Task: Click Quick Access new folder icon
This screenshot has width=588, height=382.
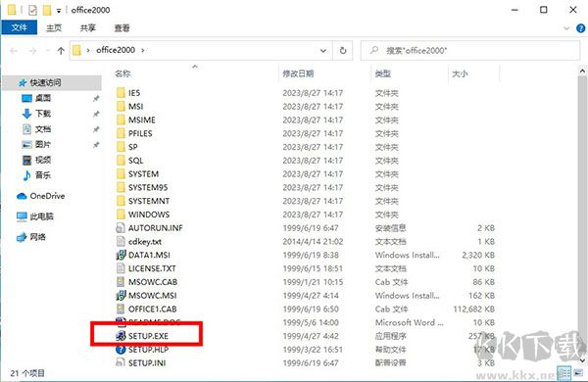Action: (47, 10)
